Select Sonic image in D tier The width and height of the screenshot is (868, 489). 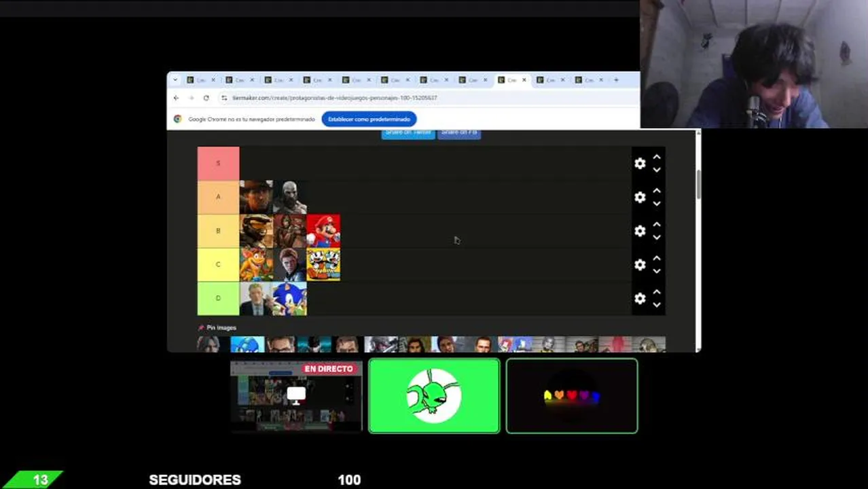click(x=290, y=299)
